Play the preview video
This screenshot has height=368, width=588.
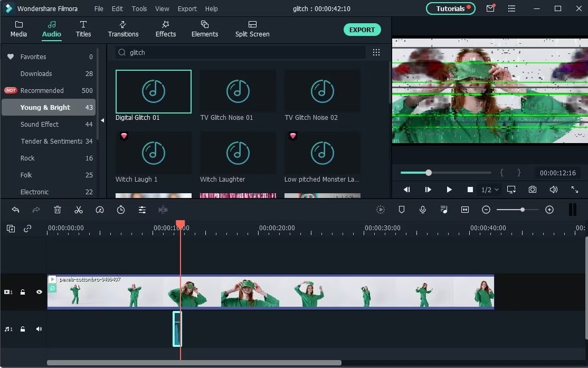(449, 190)
